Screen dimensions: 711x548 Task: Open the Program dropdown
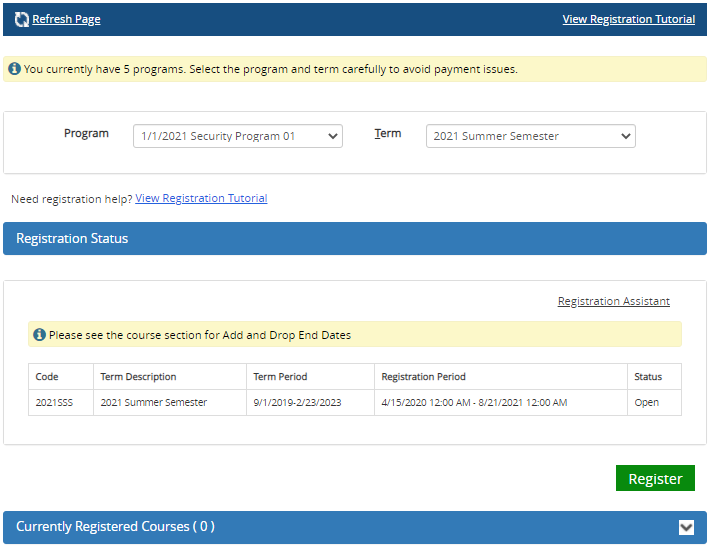237,136
